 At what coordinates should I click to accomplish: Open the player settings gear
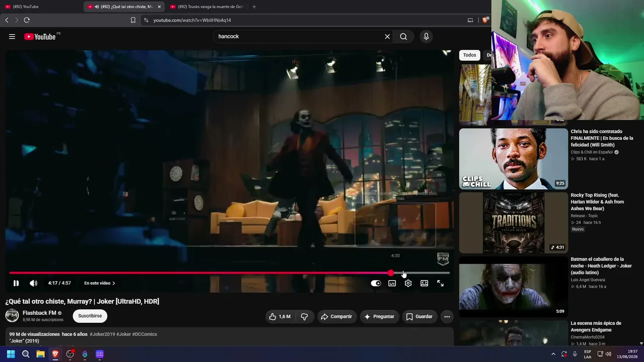pos(408,284)
